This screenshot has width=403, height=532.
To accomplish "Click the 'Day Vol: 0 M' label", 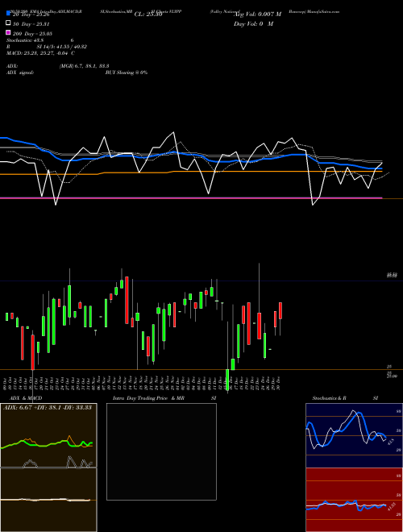I will (x=253, y=23).
